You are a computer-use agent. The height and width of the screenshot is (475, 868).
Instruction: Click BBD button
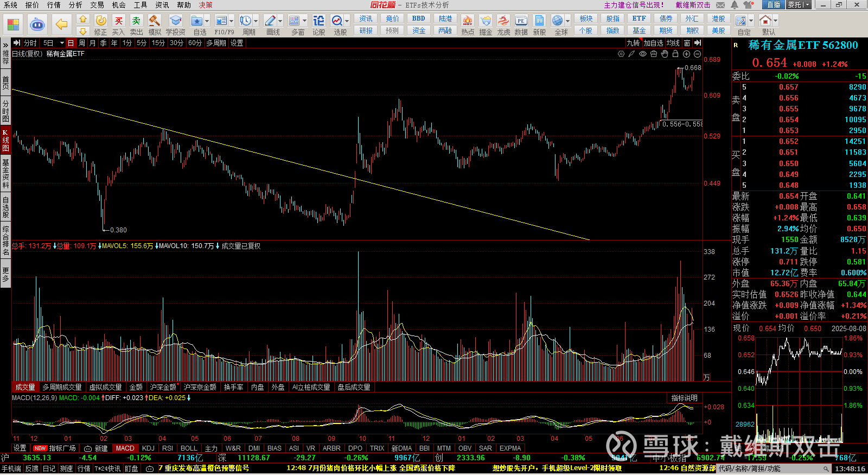[419, 18]
